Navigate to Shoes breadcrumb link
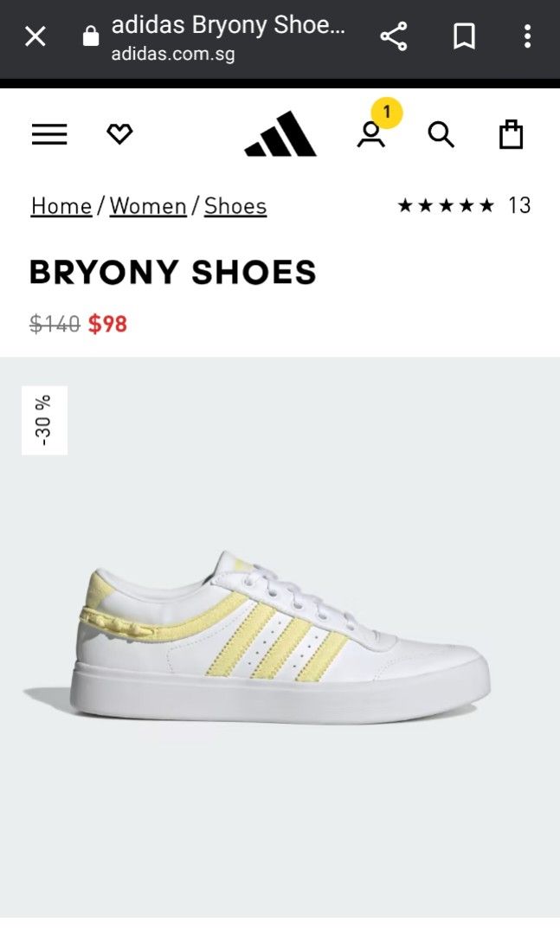Screen dimensions: 560x935 pyautogui.click(x=235, y=206)
